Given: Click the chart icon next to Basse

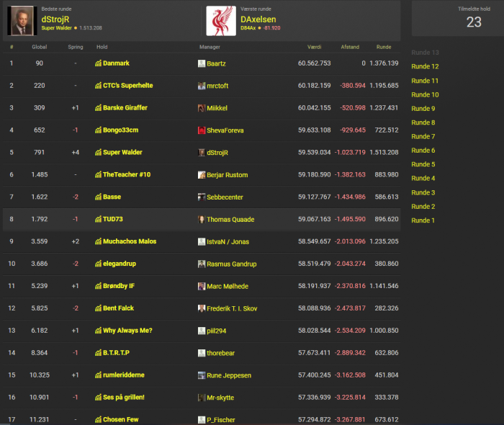Looking at the screenshot, I should [98, 197].
